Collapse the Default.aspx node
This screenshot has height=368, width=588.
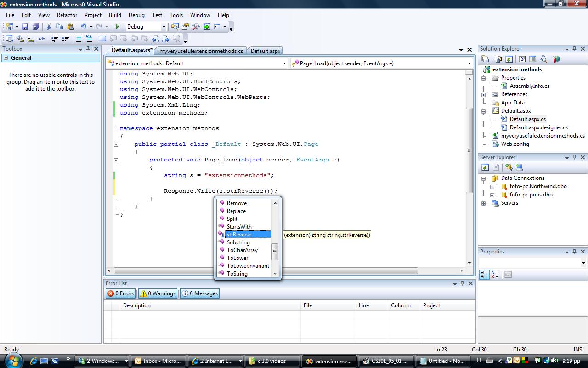pos(484,111)
